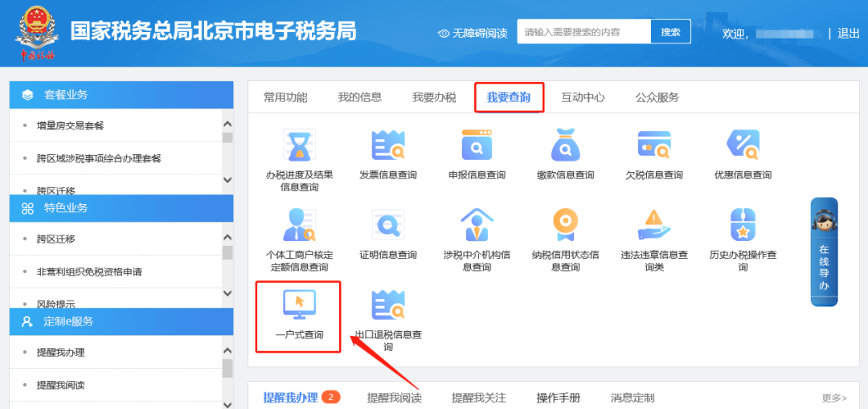Image resolution: width=868 pixels, height=409 pixels.
Task: Select the 消息定制 tab
Action: click(633, 398)
